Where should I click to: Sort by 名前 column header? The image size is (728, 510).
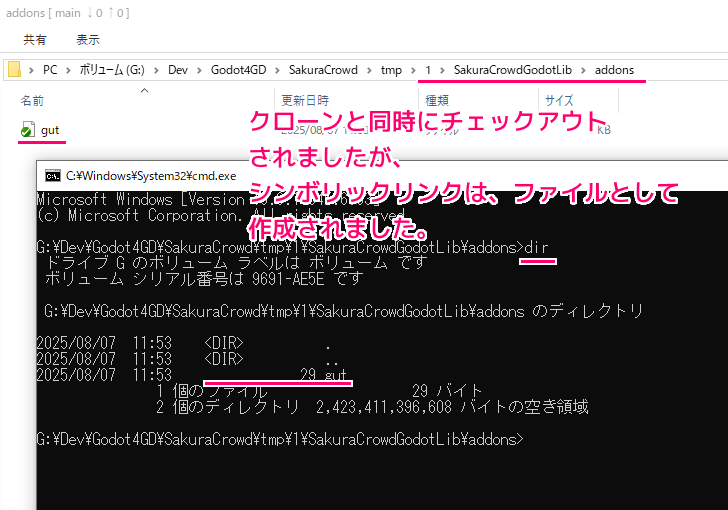pyautogui.click(x=33, y=101)
